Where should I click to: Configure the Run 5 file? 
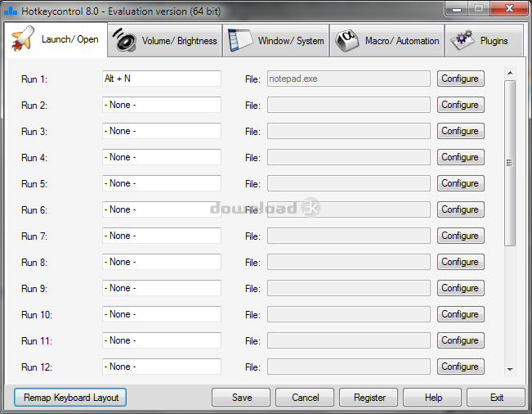460,183
